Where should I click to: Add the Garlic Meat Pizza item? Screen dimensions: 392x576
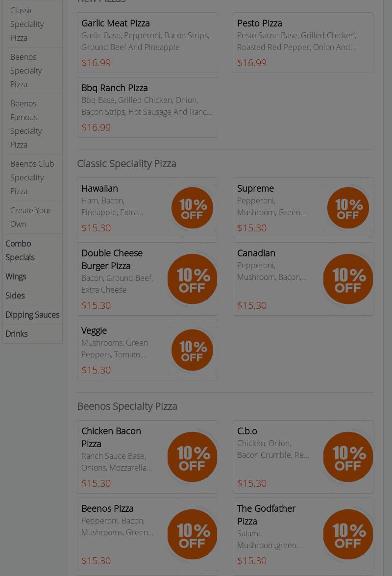[116, 23]
